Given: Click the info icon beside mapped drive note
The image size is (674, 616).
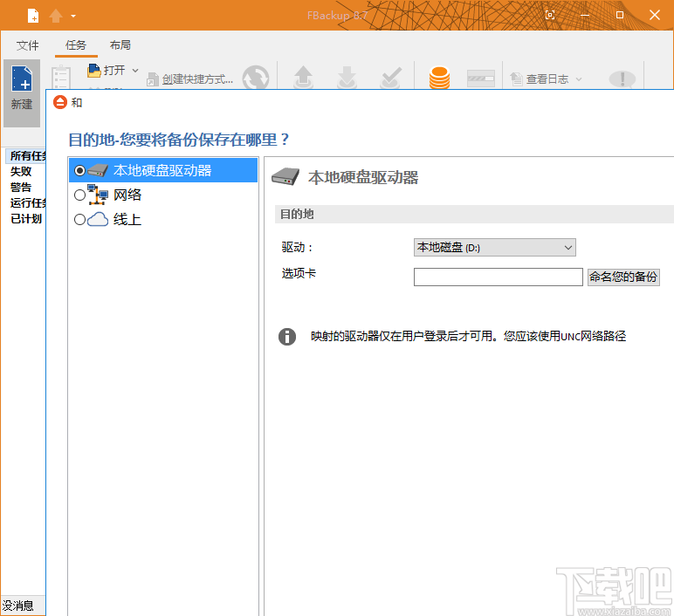Looking at the screenshot, I should coord(287,336).
